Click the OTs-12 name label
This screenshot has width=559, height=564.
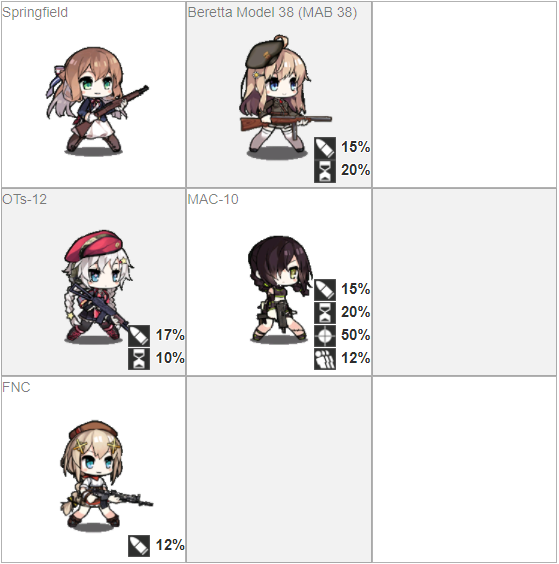click(24, 199)
